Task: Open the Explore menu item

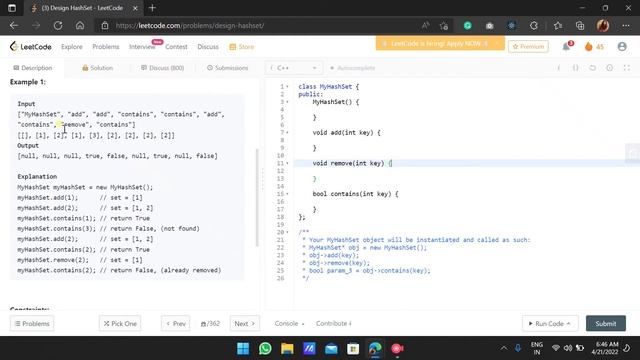Action: point(72,47)
